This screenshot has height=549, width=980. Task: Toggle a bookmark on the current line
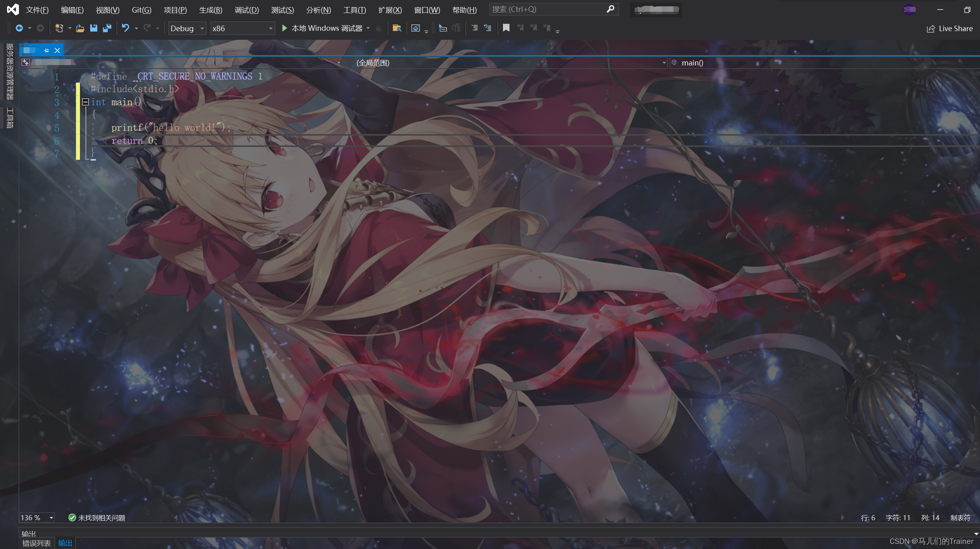pyautogui.click(x=506, y=28)
